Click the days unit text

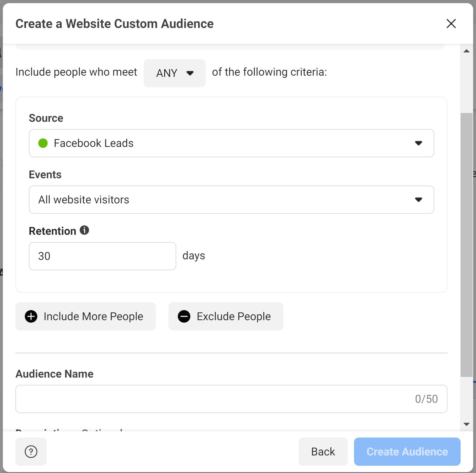click(x=194, y=256)
